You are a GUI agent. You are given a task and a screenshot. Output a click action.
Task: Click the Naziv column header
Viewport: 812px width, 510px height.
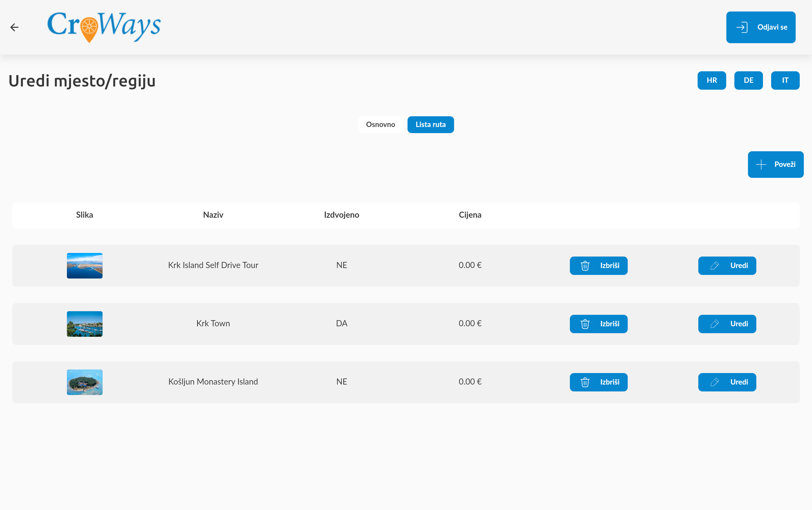[x=213, y=215]
